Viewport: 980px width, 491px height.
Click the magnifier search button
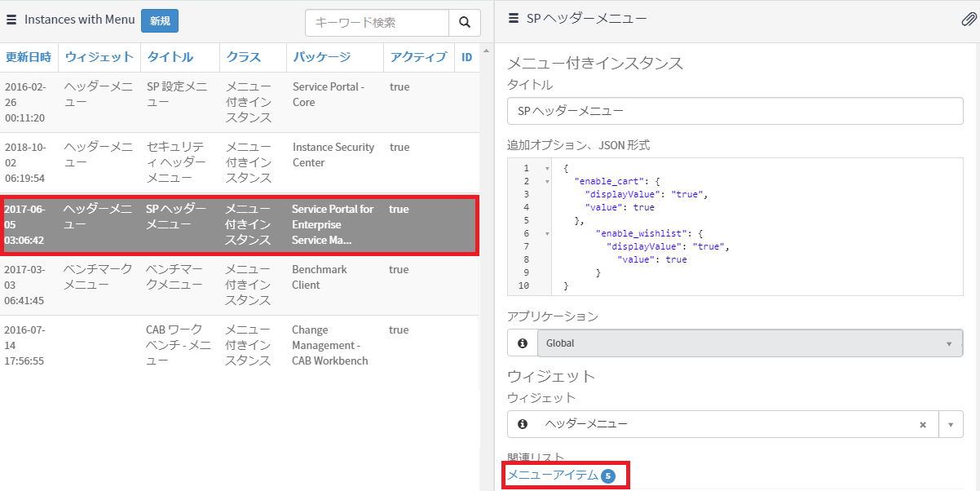click(464, 23)
